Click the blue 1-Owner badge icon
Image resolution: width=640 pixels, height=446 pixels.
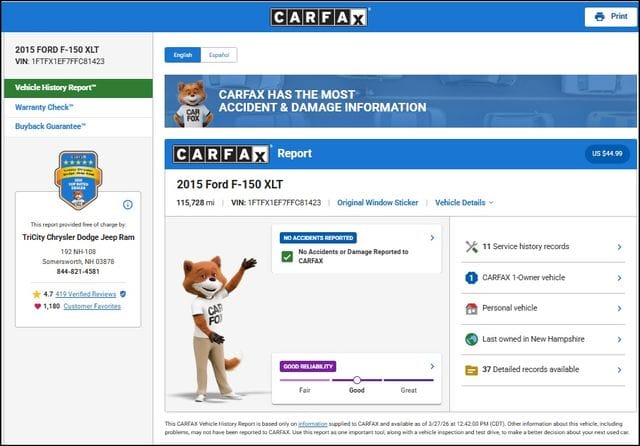471,277
